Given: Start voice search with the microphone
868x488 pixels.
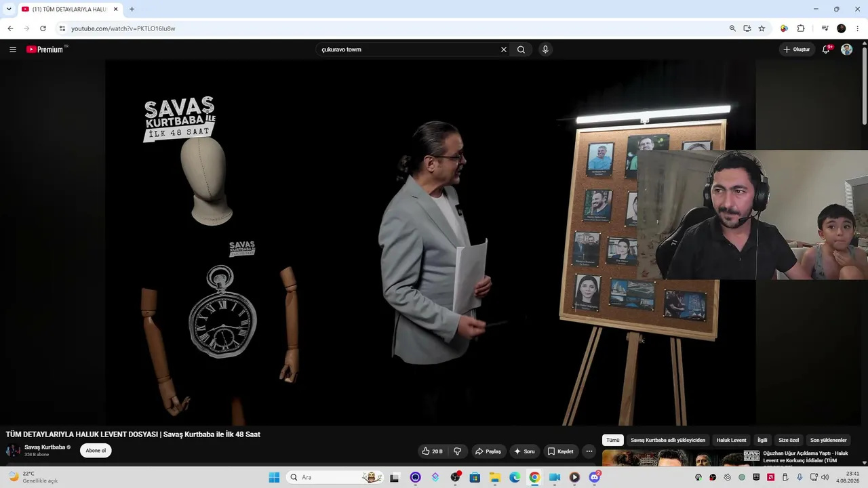Looking at the screenshot, I should (x=545, y=49).
